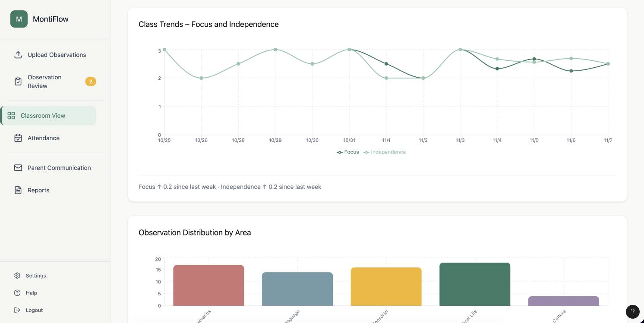Toggle the Focus series in the legend
This screenshot has width=644, height=323.
(x=347, y=152)
